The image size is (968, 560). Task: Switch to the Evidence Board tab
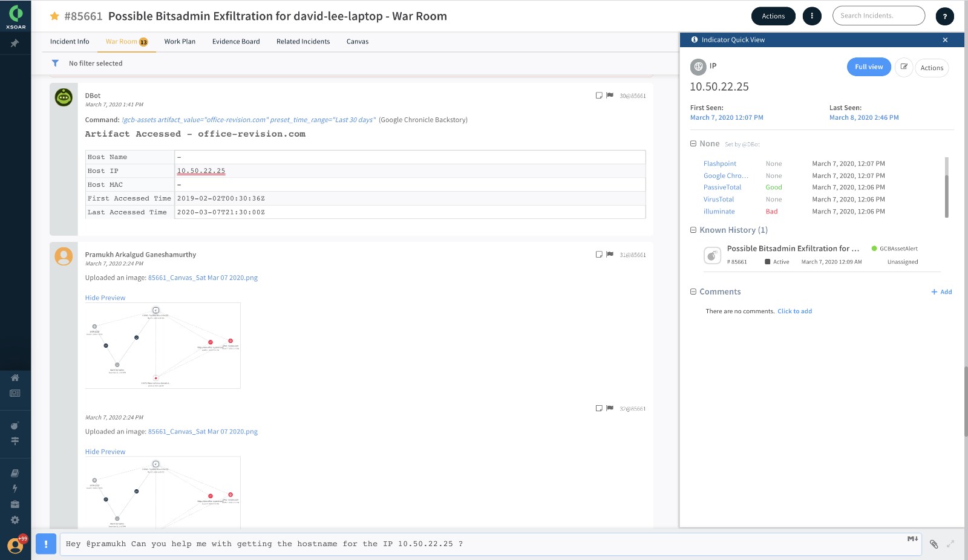(x=236, y=42)
